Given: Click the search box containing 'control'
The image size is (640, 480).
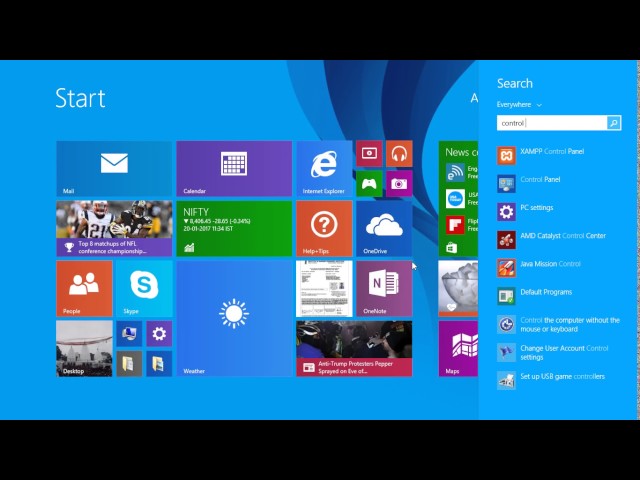Looking at the screenshot, I should [552, 123].
